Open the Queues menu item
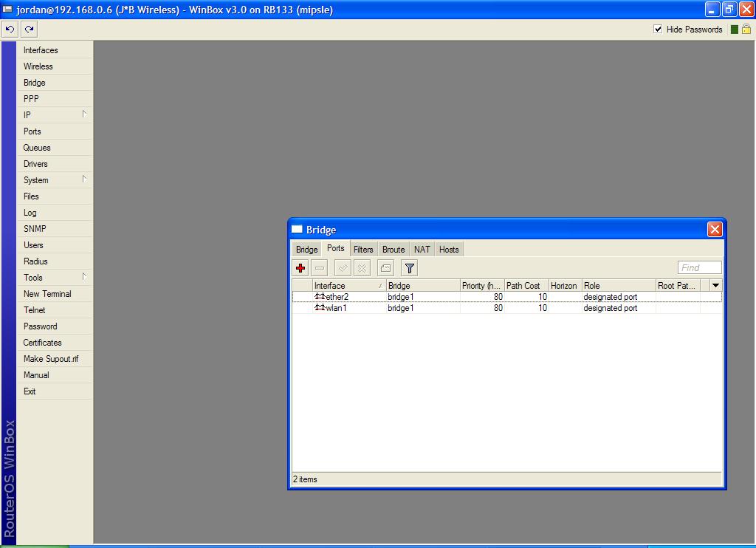Screen dimensions: 756x548 click(54, 148)
